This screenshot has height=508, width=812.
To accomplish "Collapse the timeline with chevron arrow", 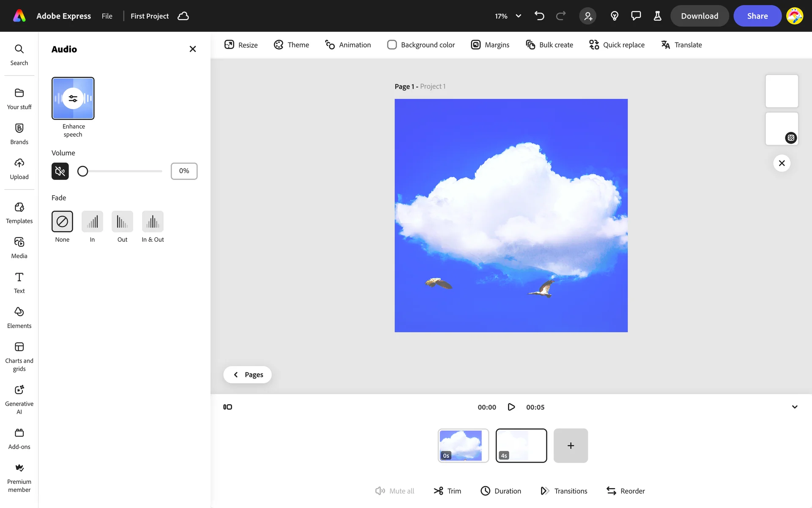I will pyautogui.click(x=795, y=407).
